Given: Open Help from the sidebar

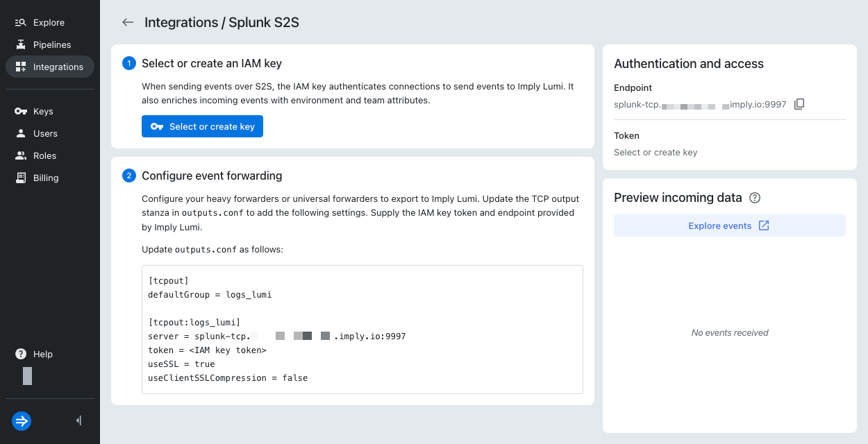Looking at the screenshot, I should pos(49,354).
